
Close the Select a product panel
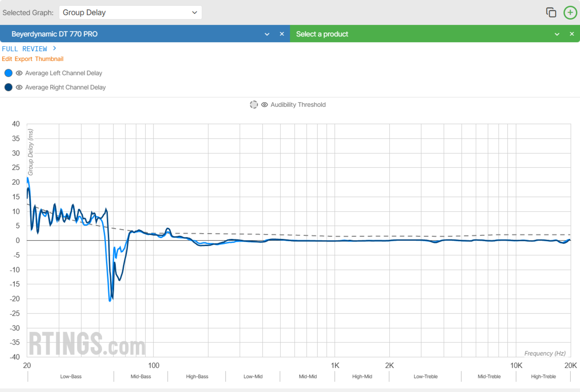point(572,34)
